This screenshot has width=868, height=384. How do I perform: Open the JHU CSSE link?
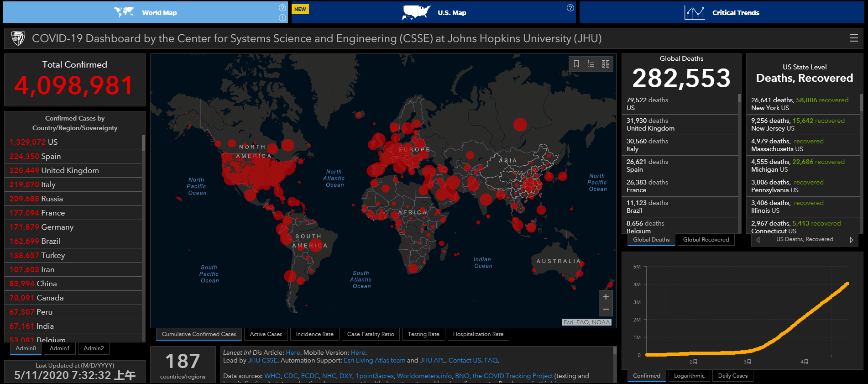pyautogui.click(x=262, y=361)
